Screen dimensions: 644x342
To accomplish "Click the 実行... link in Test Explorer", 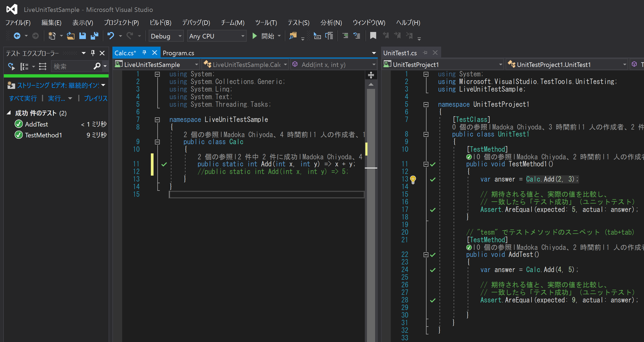I will tap(56, 98).
